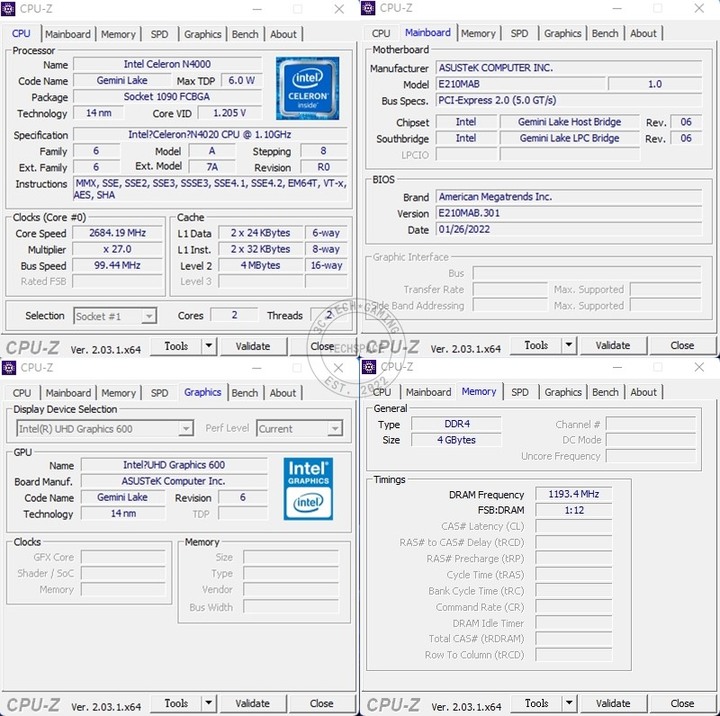Click Tools button in the Mainboard window

[x=536, y=345]
